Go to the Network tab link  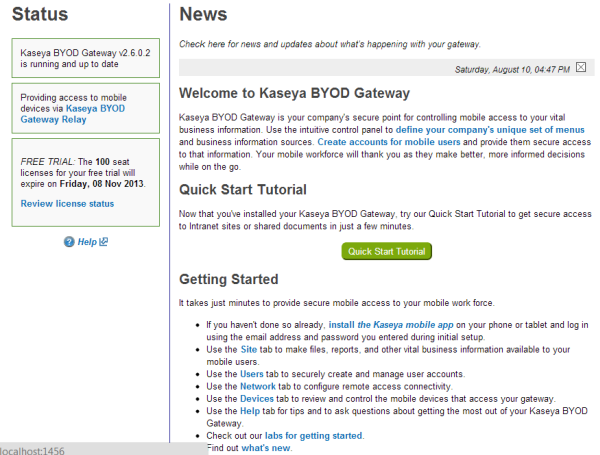click(258, 387)
